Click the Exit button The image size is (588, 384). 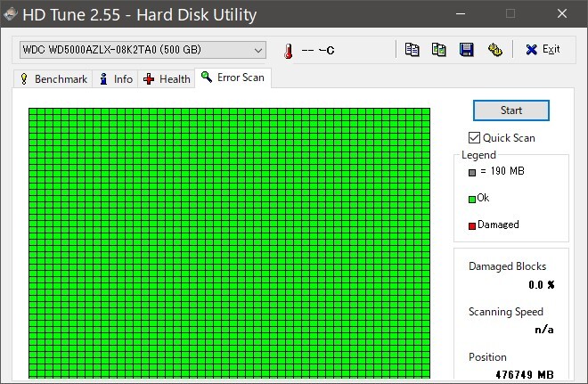(543, 49)
